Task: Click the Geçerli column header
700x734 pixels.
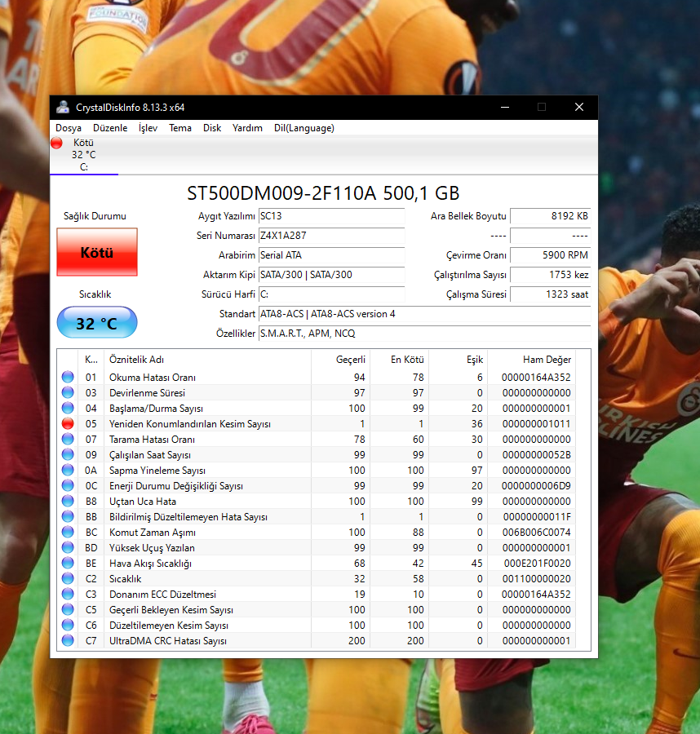Action: pyautogui.click(x=340, y=360)
